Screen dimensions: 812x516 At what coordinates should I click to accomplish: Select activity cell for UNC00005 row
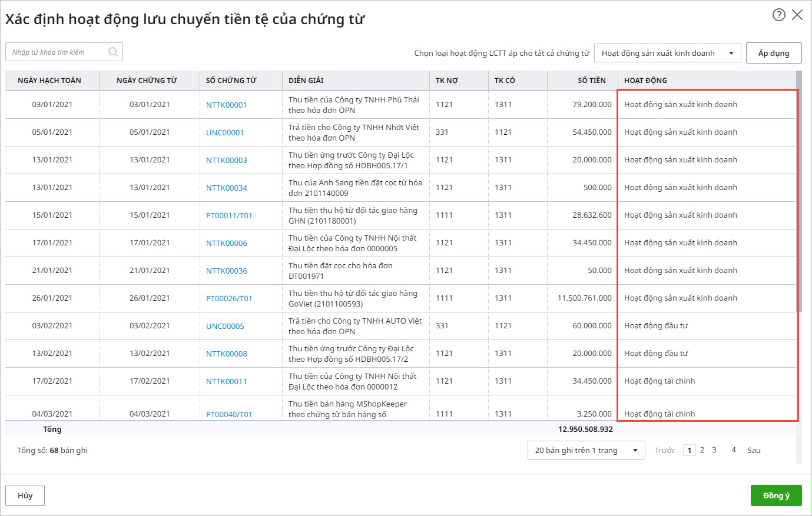[x=705, y=326]
